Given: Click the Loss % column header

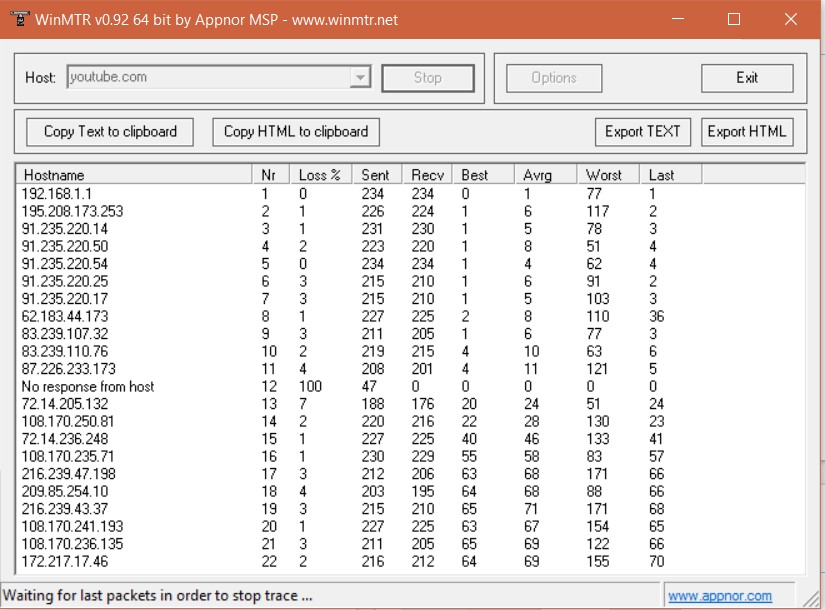Looking at the screenshot, I should point(321,174).
